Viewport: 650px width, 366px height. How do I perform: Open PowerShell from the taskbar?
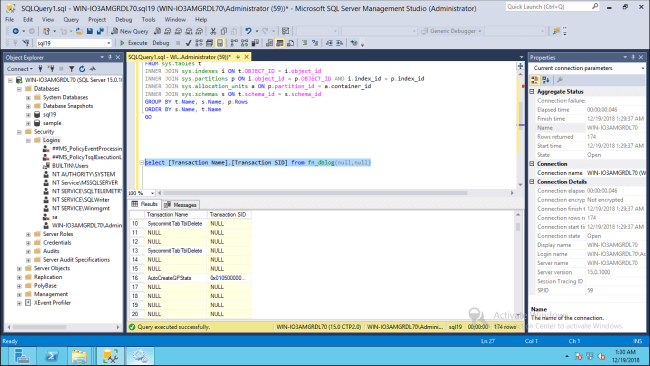52,356
